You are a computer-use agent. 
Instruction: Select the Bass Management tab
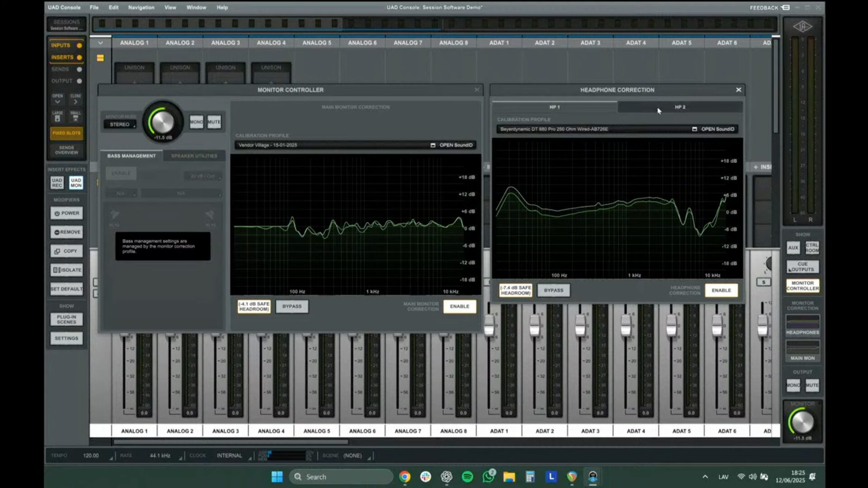pos(131,156)
